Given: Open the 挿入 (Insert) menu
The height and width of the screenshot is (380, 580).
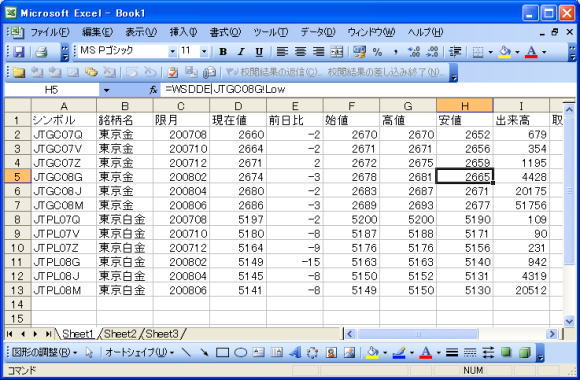Looking at the screenshot, I should pyautogui.click(x=183, y=32).
